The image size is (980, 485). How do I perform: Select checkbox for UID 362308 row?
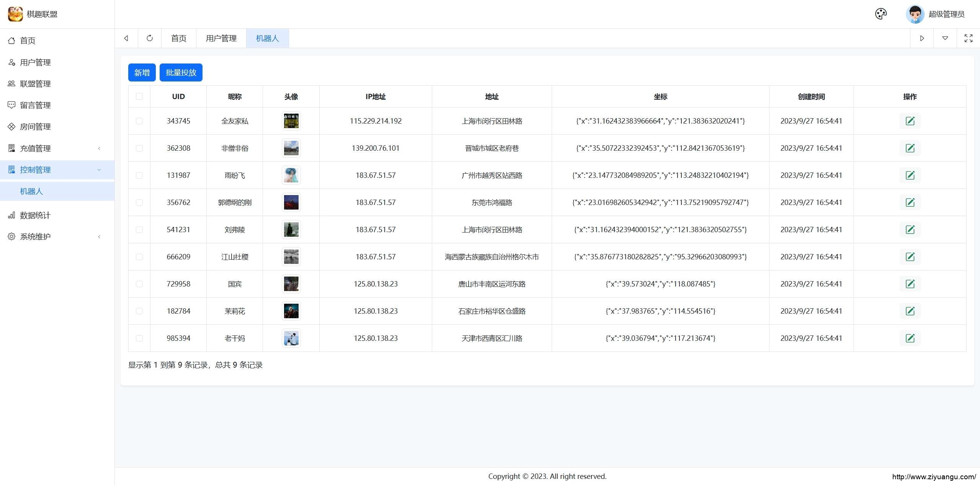point(139,148)
